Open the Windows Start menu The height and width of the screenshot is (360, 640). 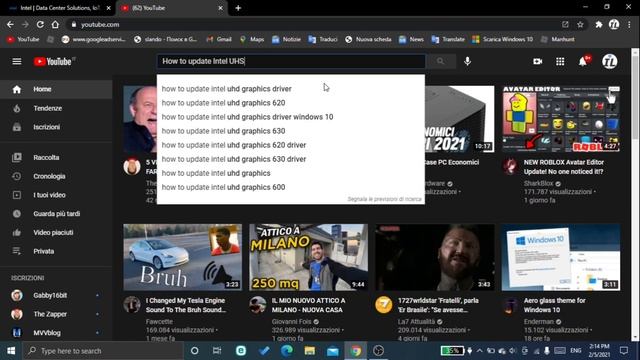pyautogui.click(x=11, y=351)
